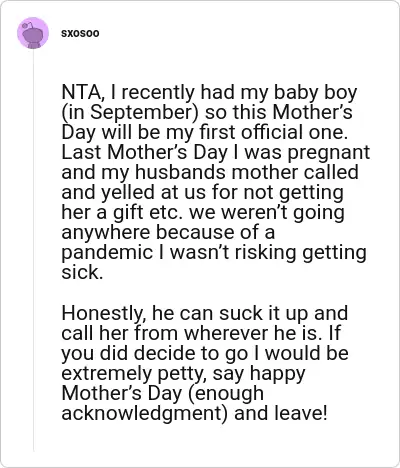Open the sxosoo user profile link

pyautogui.click(x=80, y=33)
